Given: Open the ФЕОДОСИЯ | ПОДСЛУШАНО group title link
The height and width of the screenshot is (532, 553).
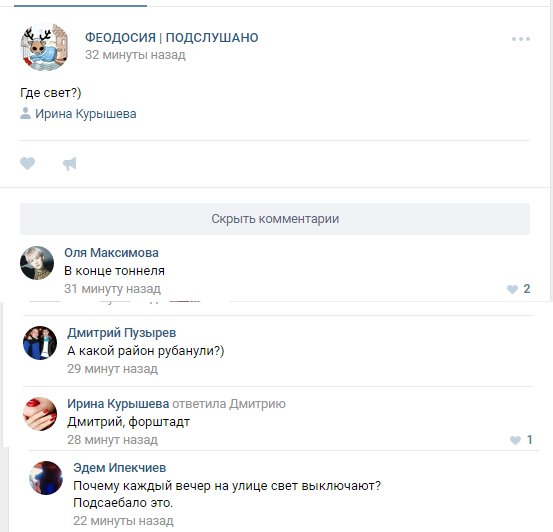Looking at the screenshot, I should tap(171, 37).
